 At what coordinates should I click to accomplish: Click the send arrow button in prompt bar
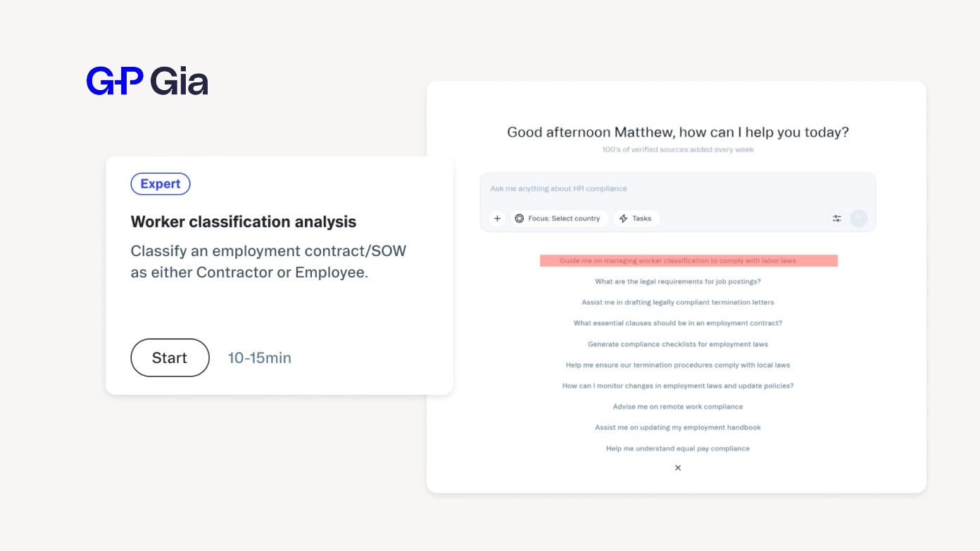858,218
